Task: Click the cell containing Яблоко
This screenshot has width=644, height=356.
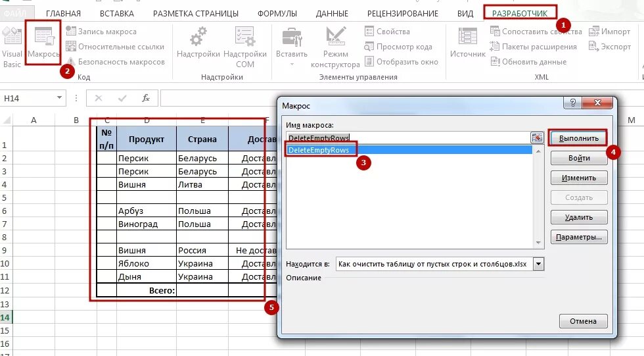Action: (147, 263)
